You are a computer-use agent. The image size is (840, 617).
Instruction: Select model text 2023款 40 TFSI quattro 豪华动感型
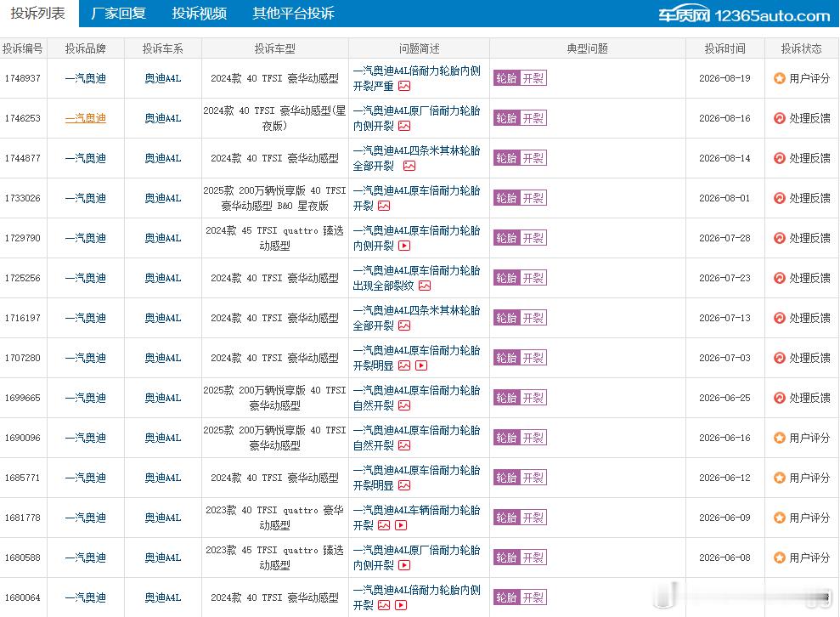[275, 518]
